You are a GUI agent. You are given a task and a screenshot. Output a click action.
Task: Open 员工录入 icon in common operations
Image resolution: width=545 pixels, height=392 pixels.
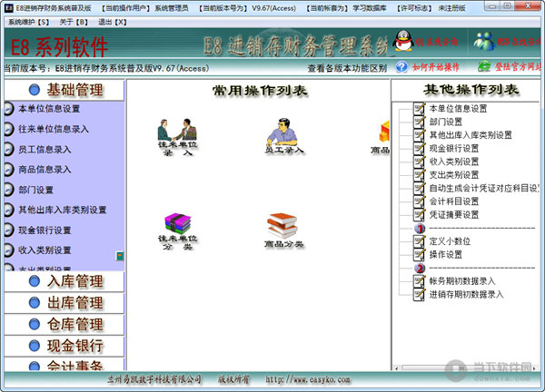click(284, 135)
